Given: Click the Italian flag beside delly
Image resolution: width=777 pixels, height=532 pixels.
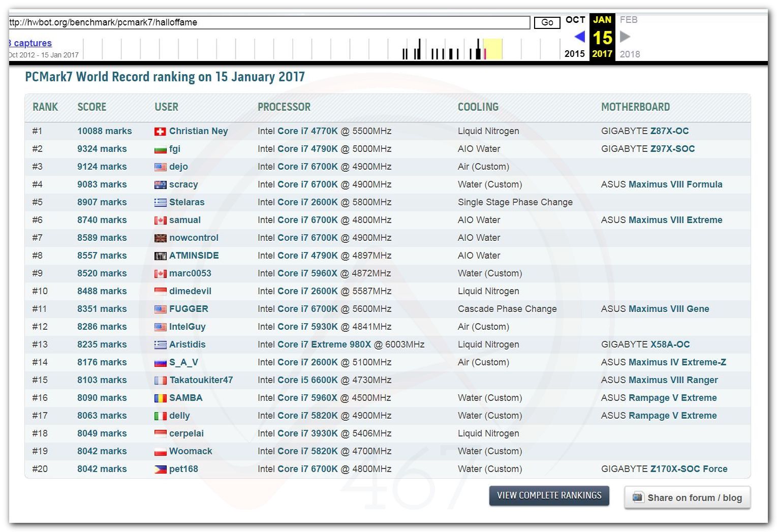Looking at the screenshot, I should (160, 416).
